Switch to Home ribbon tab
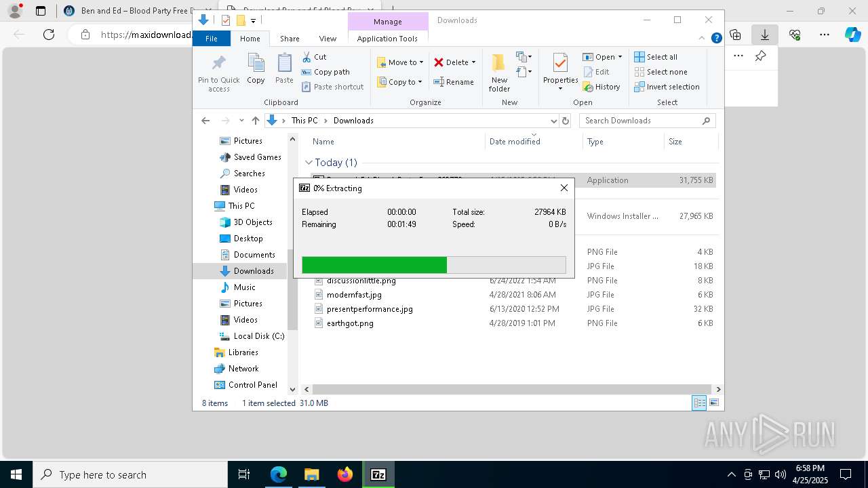Image resolution: width=868 pixels, height=488 pixels. coord(250,39)
